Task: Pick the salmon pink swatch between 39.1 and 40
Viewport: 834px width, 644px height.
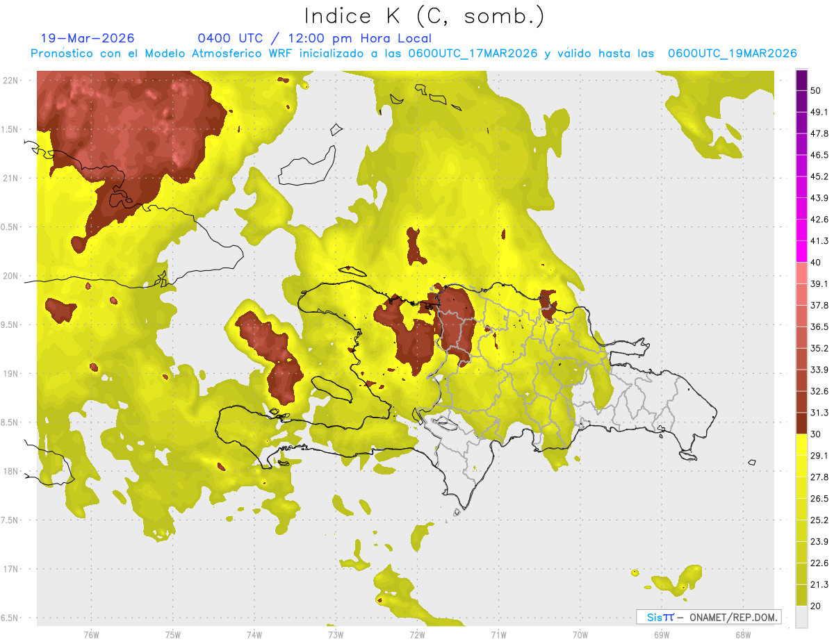Action: coord(801,272)
